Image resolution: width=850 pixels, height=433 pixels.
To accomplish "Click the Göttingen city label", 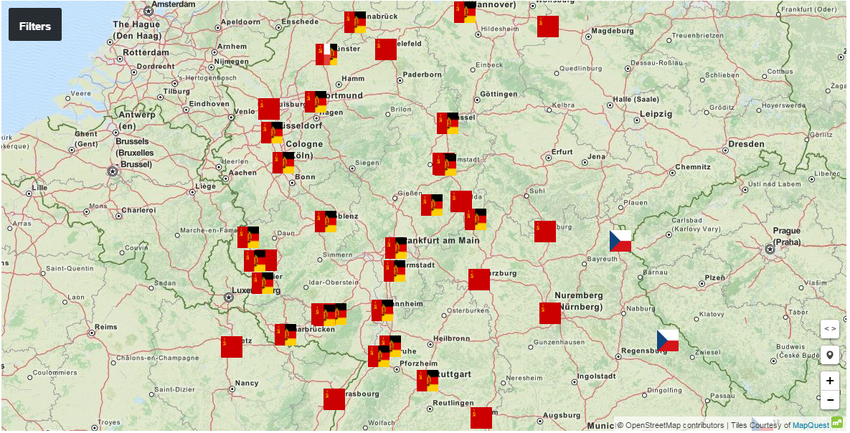I will [x=499, y=94].
